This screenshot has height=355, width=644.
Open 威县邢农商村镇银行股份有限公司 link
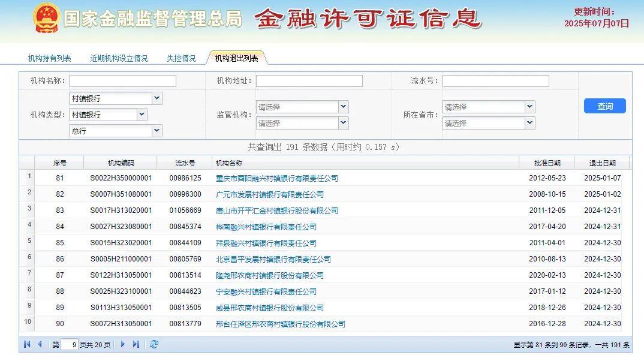point(270,308)
